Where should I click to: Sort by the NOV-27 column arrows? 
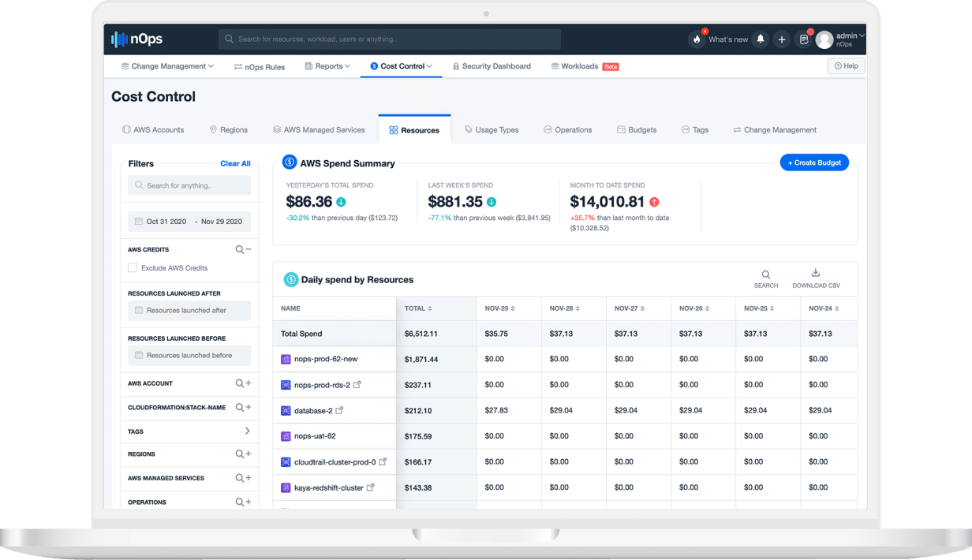point(644,308)
